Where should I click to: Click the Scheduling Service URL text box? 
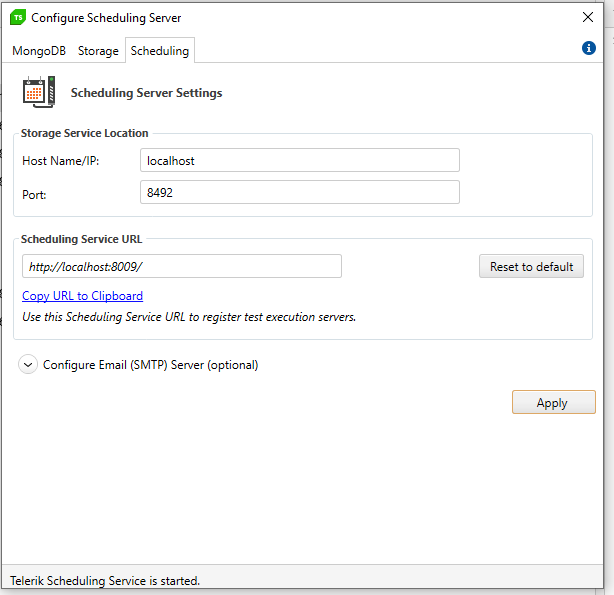click(x=181, y=266)
